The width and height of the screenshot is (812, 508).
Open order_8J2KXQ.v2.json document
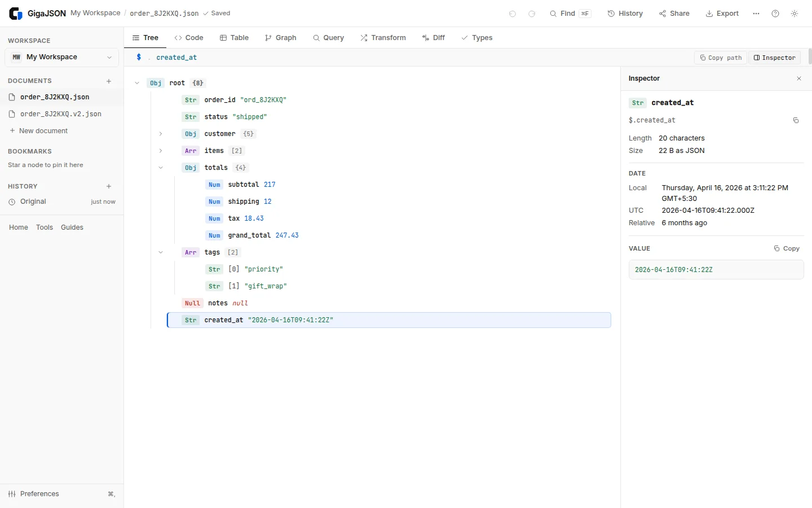click(x=61, y=114)
